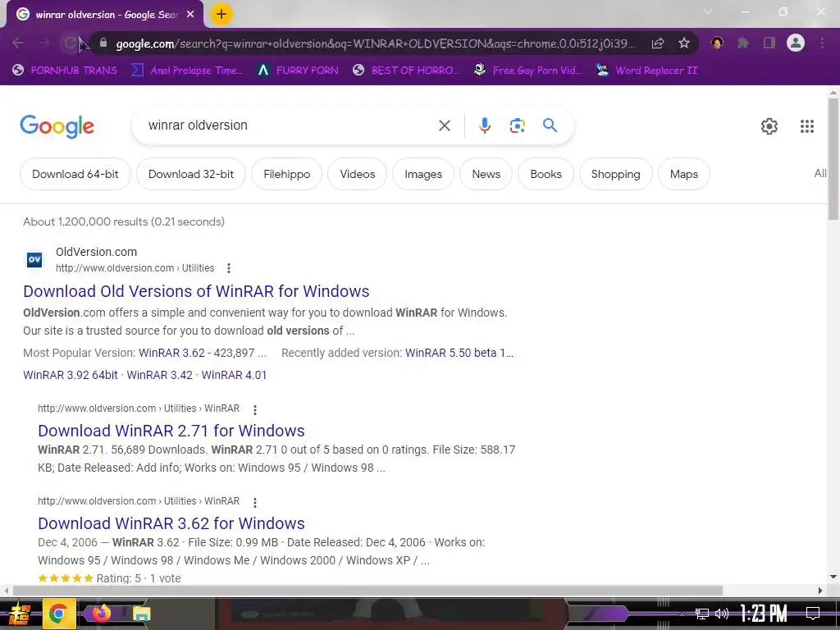This screenshot has width=840, height=630.
Task: Open the WinRAR 3.42 link
Action: tap(160, 375)
